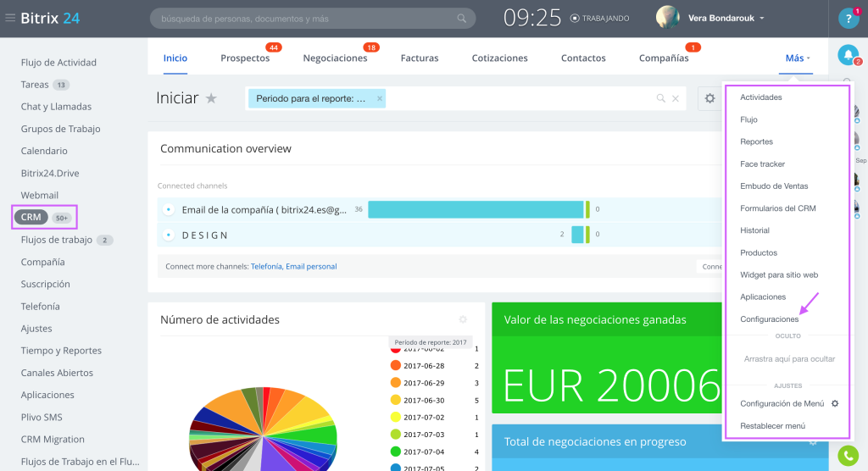The width and height of the screenshot is (868, 471).
Task: Select Actividades in the Más menu
Action: click(x=760, y=97)
